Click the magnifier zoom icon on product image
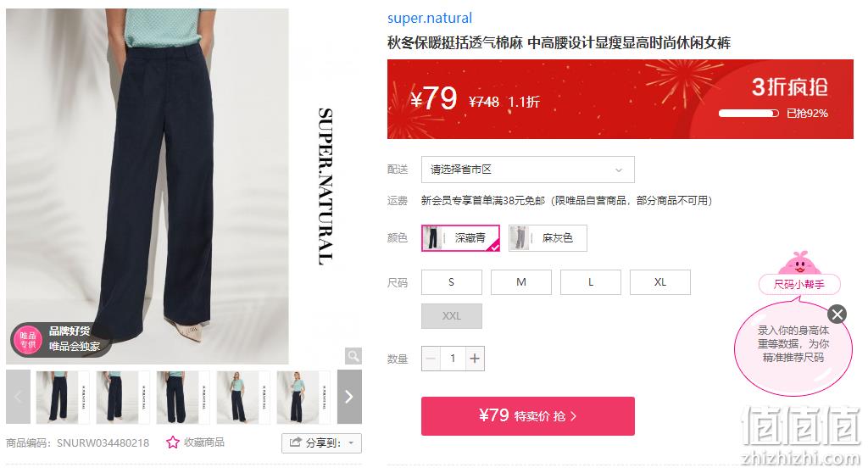868x473 pixels. [353, 355]
